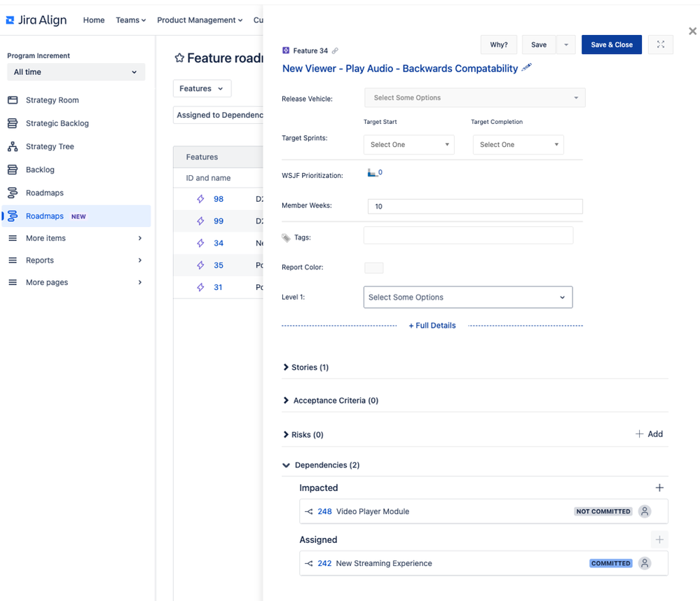Click the Member Weeks input field
This screenshot has width=700, height=601.
pyautogui.click(x=475, y=206)
